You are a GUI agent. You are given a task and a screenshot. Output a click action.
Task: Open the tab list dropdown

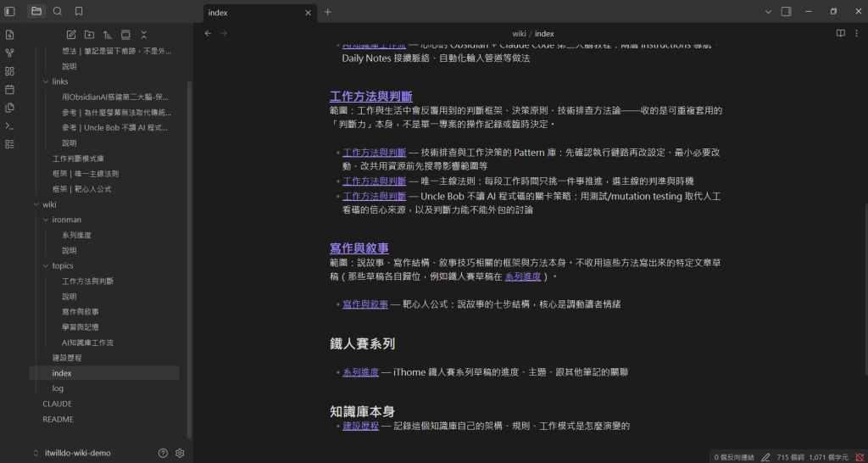(x=768, y=12)
